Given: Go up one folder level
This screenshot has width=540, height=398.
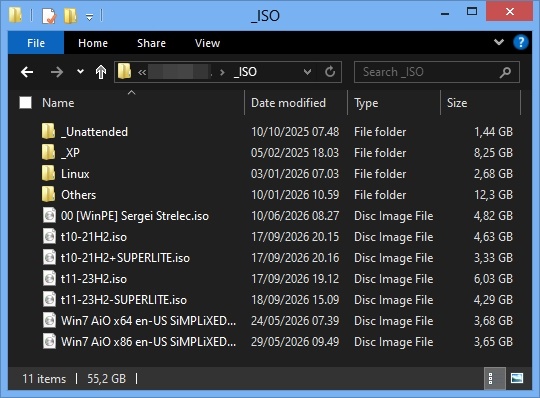Looking at the screenshot, I should coord(101,72).
